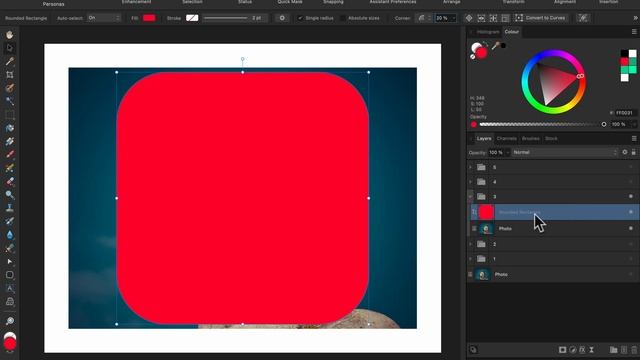The image size is (640, 360).
Task: Expand layer group 2
Action: point(471,244)
